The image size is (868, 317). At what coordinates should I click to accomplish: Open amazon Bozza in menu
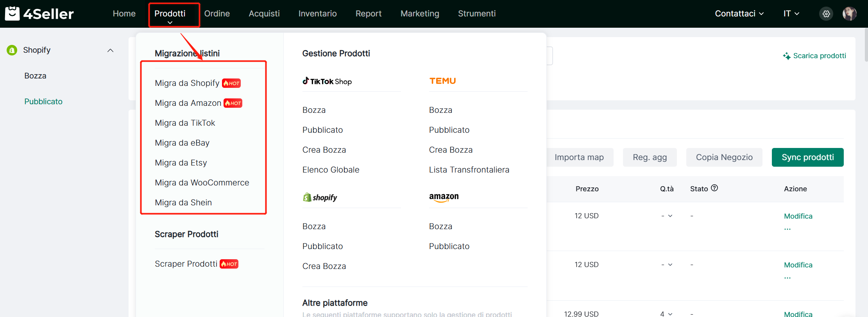(x=440, y=226)
